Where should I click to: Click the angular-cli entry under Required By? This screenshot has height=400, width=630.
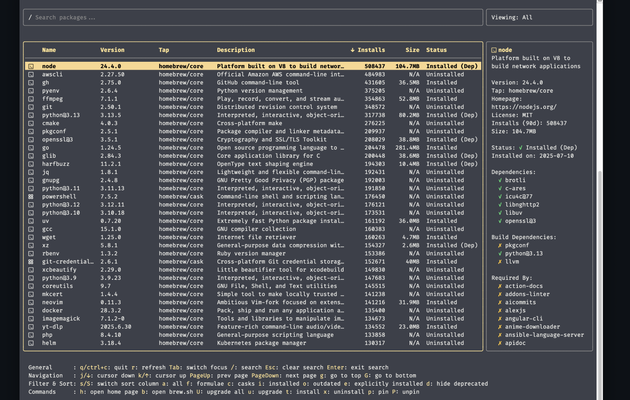pos(524,318)
